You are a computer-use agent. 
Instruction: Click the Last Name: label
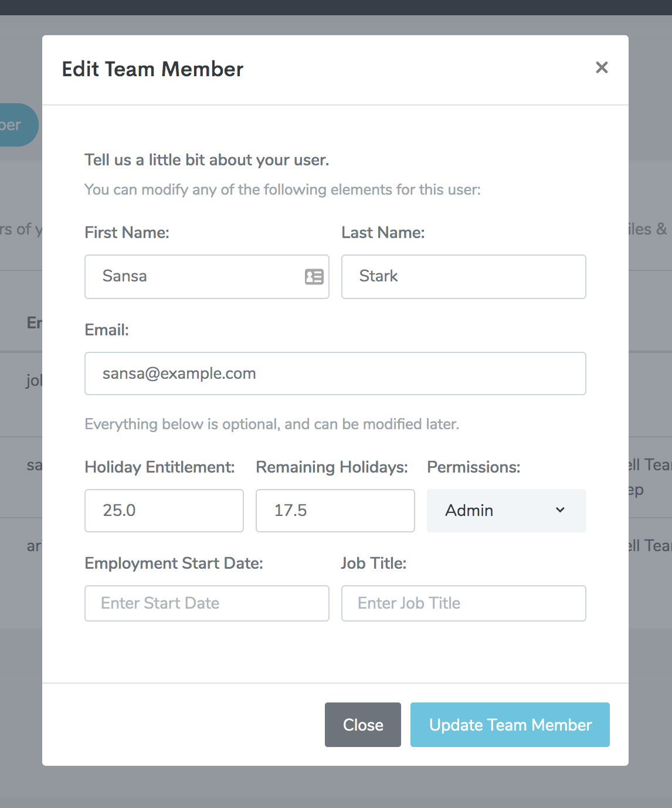(383, 233)
